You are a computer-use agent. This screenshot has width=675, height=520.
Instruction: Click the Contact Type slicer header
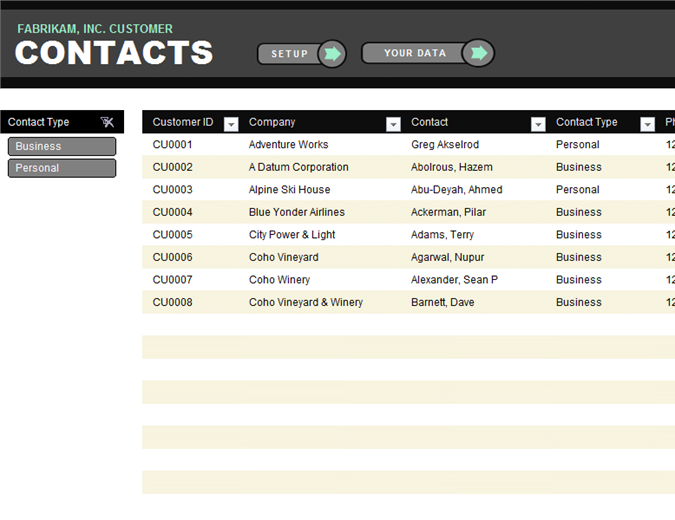pyautogui.click(x=40, y=122)
